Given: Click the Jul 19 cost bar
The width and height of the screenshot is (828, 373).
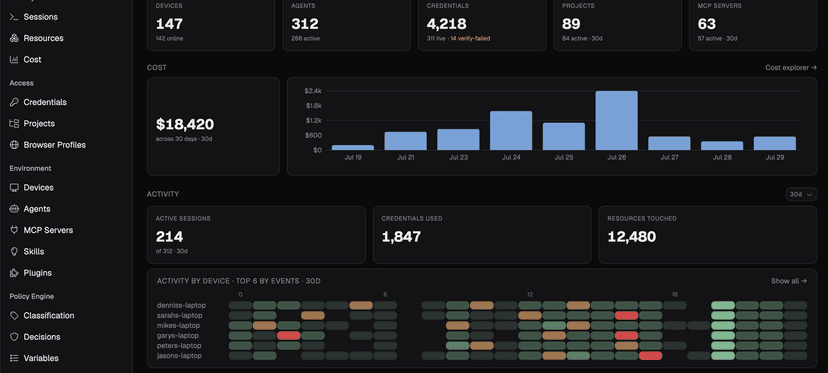Looking at the screenshot, I should (353, 147).
